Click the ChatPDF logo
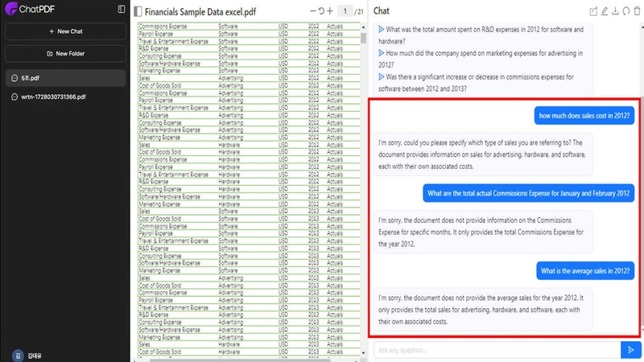644x362 pixels. pyautogui.click(x=30, y=9)
